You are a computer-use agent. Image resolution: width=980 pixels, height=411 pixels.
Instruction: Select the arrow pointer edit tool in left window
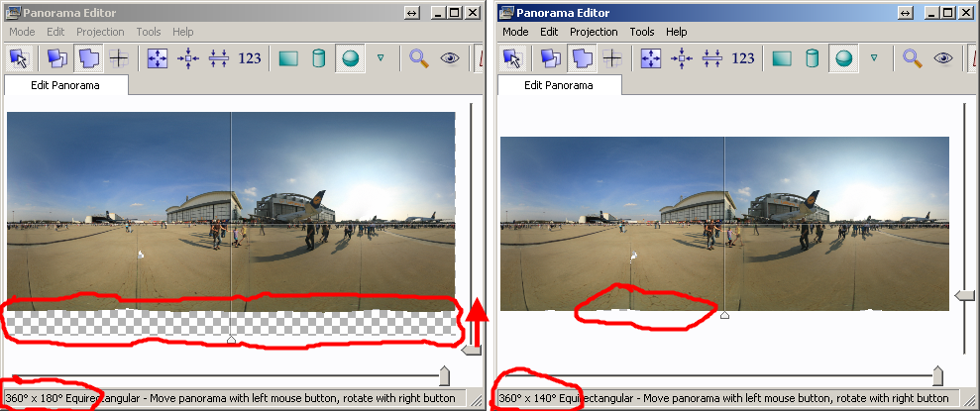(18, 58)
